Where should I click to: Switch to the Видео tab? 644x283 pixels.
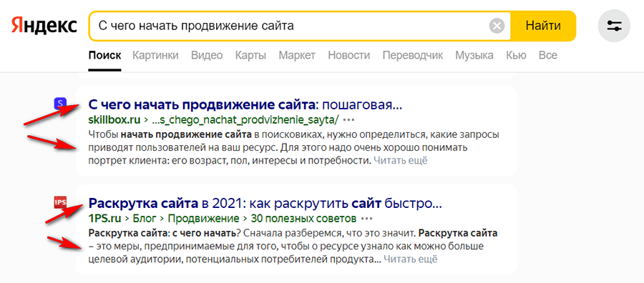point(207,55)
